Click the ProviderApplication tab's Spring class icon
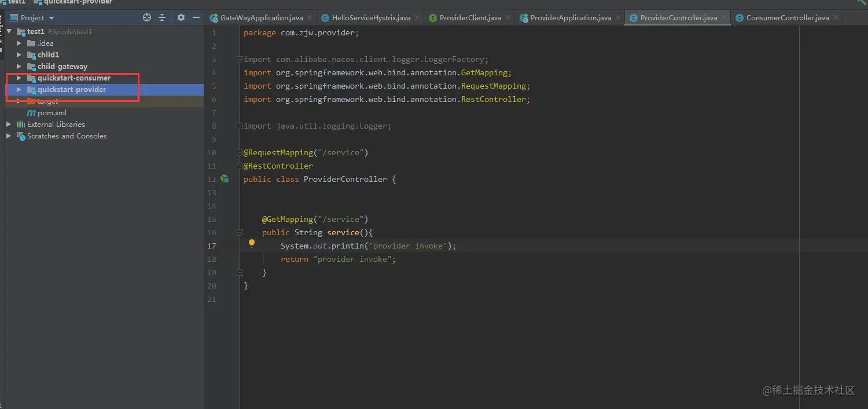The width and height of the screenshot is (868, 409). (x=524, y=18)
